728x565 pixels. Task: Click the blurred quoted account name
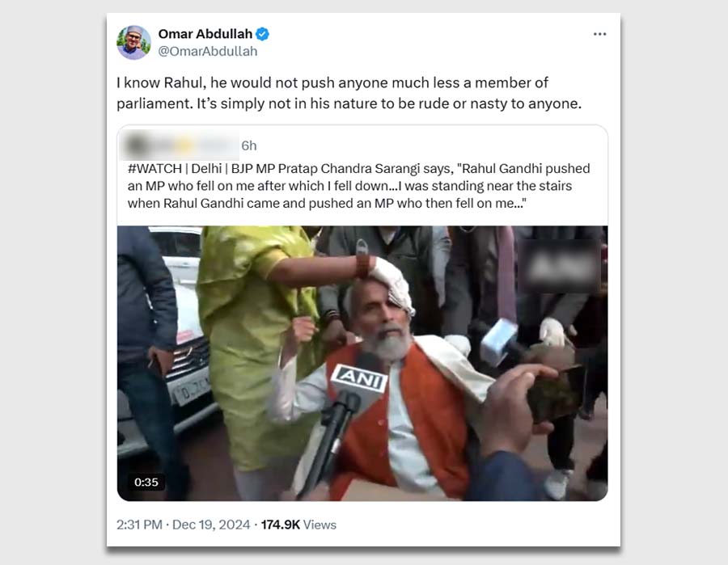click(180, 145)
